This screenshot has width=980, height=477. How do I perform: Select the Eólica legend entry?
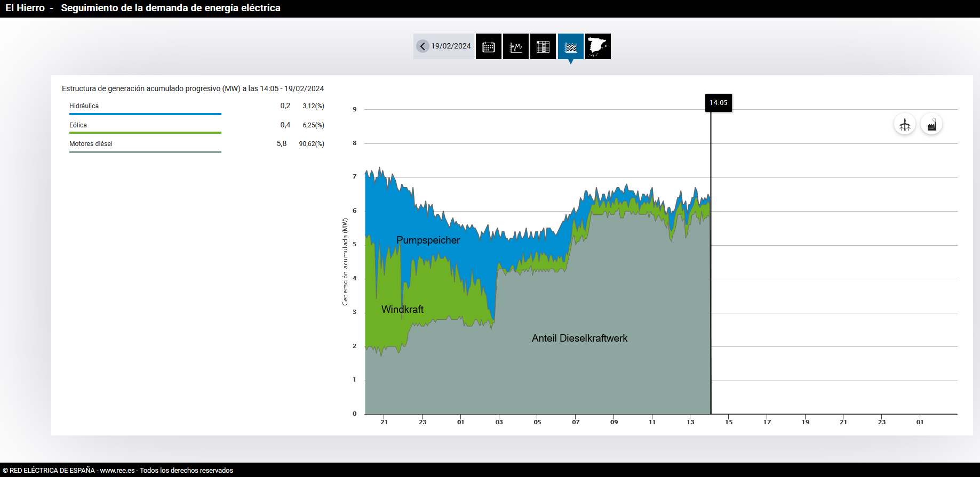(x=78, y=125)
